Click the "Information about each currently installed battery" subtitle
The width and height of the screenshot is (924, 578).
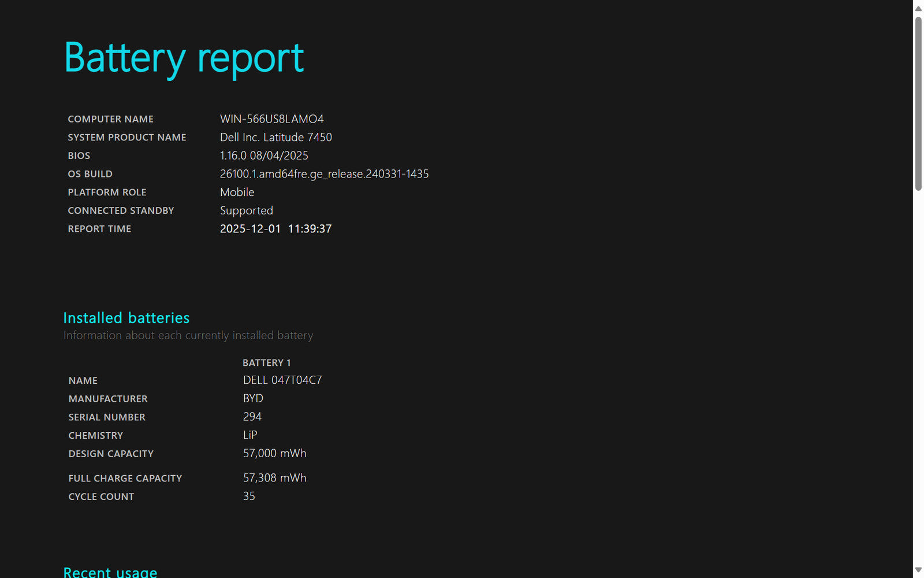coord(188,336)
